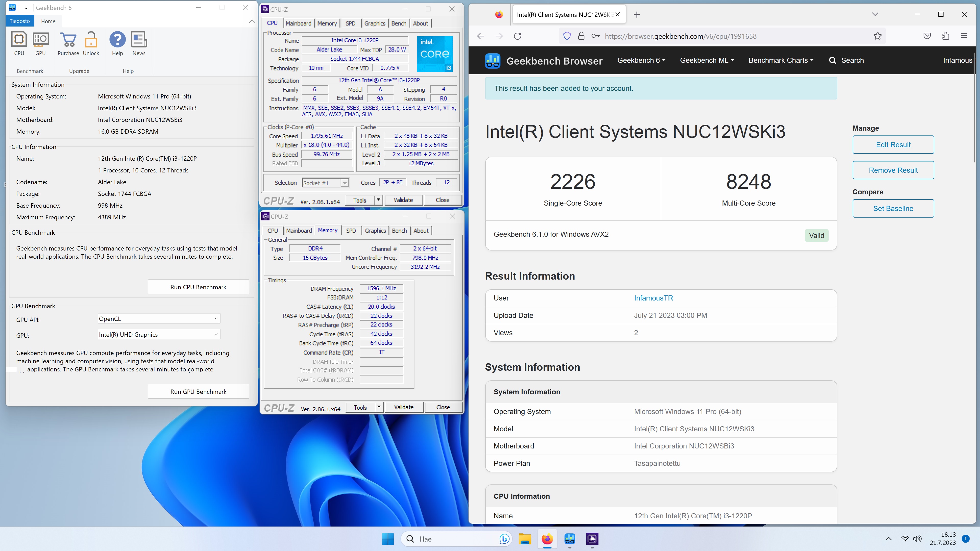The width and height of the screenshot is (980, 551).
Task: Open Tools dropdown arrow in lower CPU-Z window
Action: (379, 407)
